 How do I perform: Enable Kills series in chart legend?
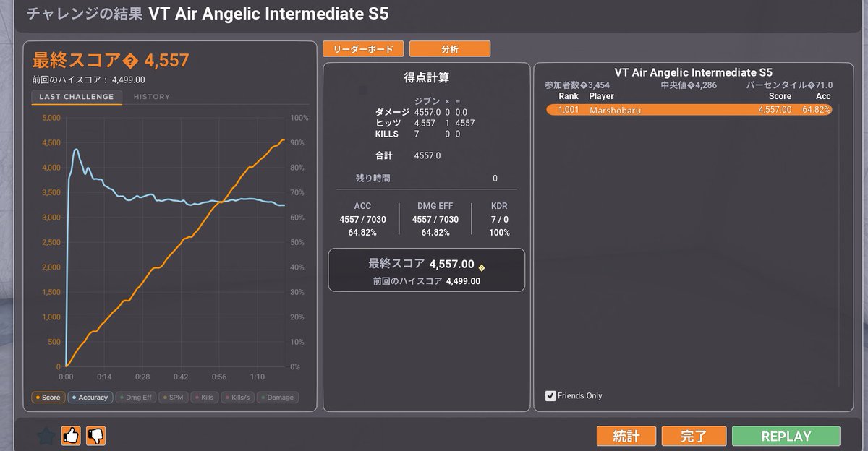point(204,398)
